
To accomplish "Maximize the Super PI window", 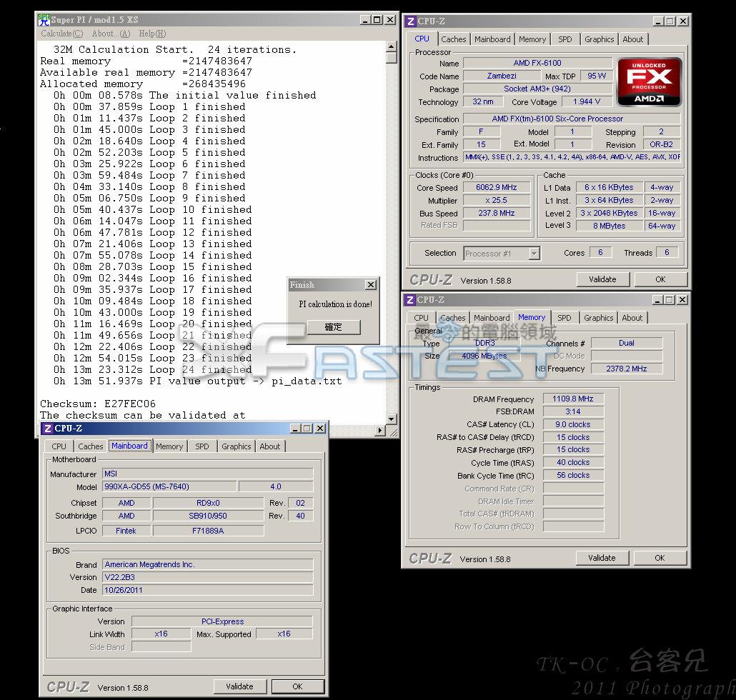I will pyautogui.click(x=377, y=20).
